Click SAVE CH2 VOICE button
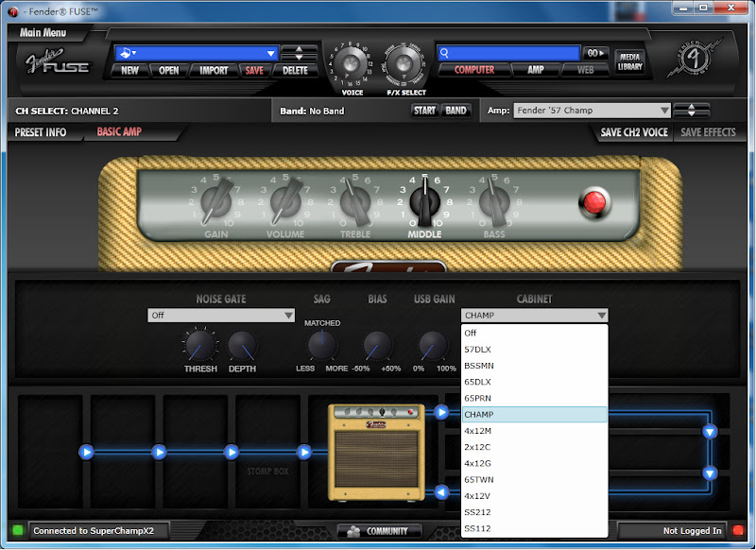This screenshot has height=550, width=756. [x=634, y=132]
